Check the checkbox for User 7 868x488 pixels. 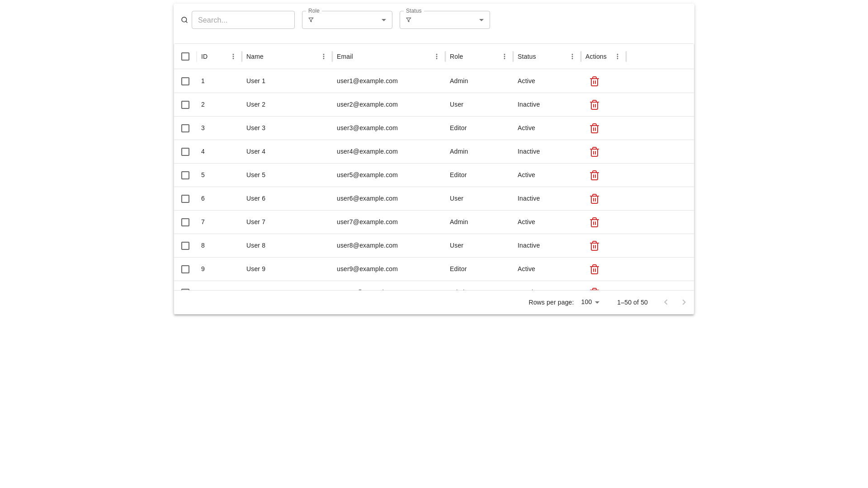click(x=185, y=222)
